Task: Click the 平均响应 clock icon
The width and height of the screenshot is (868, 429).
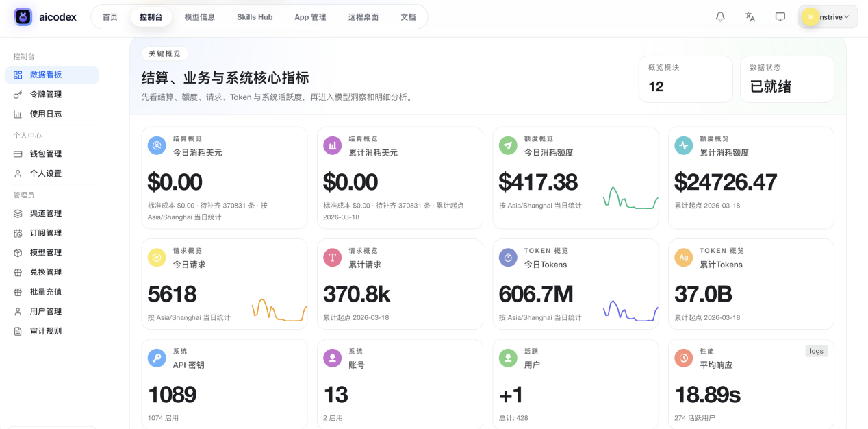Action: pos(683,358)
